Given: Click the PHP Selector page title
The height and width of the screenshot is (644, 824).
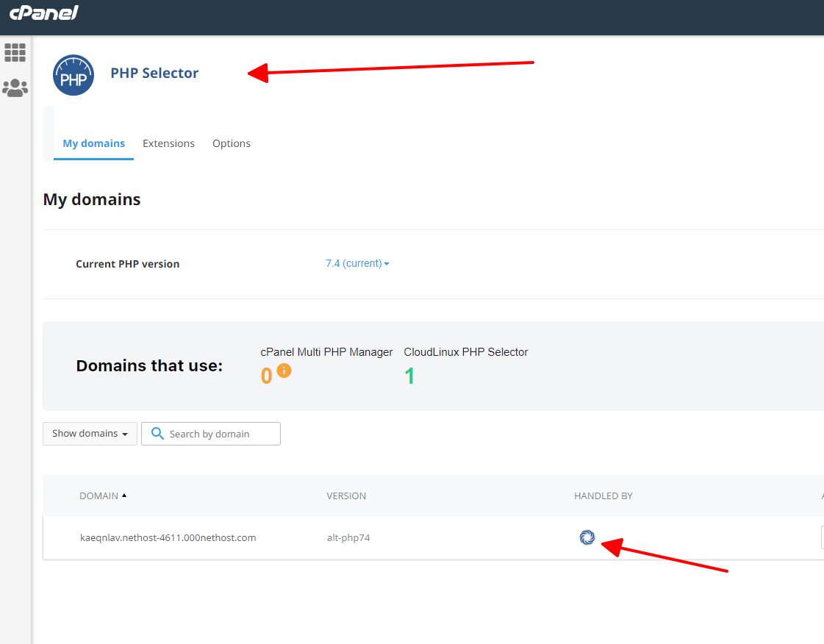Looking at the screenshot, I should 154,73.
